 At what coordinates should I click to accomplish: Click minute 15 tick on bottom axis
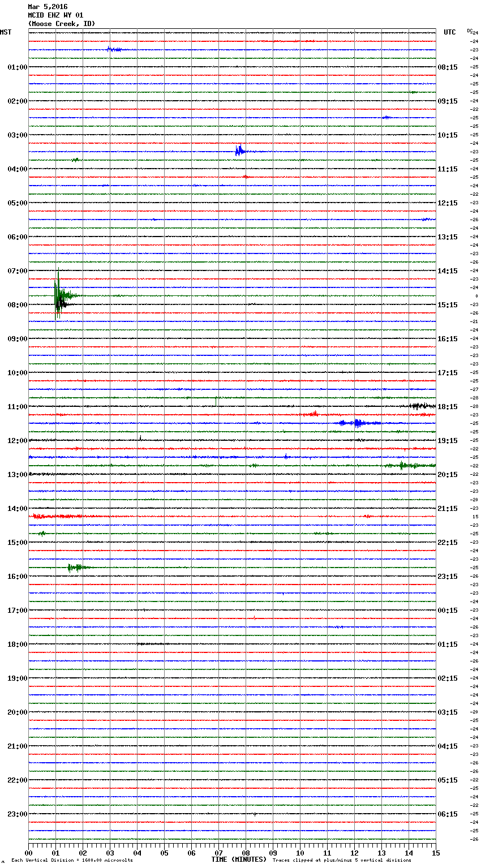[435, 853]
